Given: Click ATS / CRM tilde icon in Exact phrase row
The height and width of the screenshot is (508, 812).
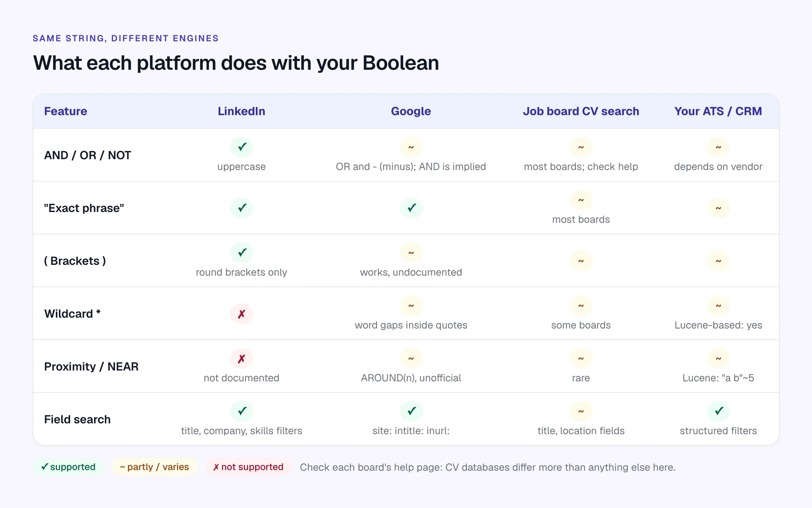Looking at the screenshot, I should 718,208.
